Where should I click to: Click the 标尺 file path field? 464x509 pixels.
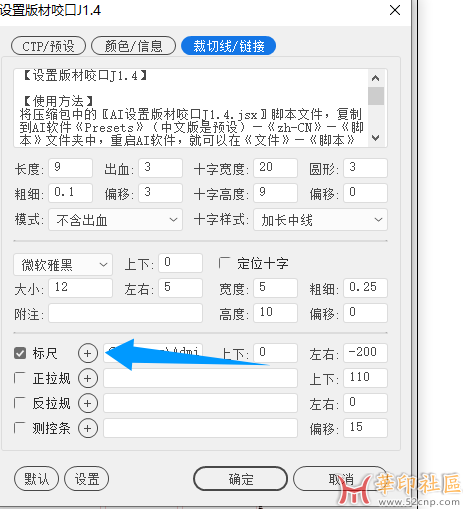pyautogui.click(x=153, y=353)
